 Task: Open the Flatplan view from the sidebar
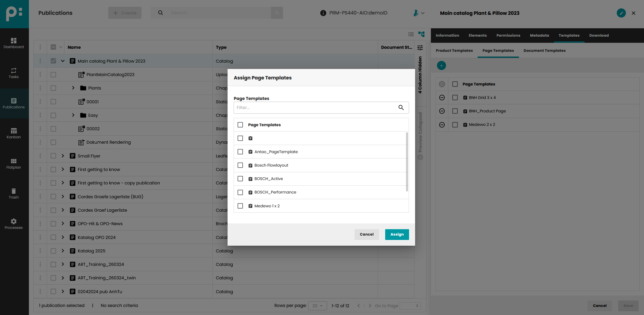pos(13,163)
